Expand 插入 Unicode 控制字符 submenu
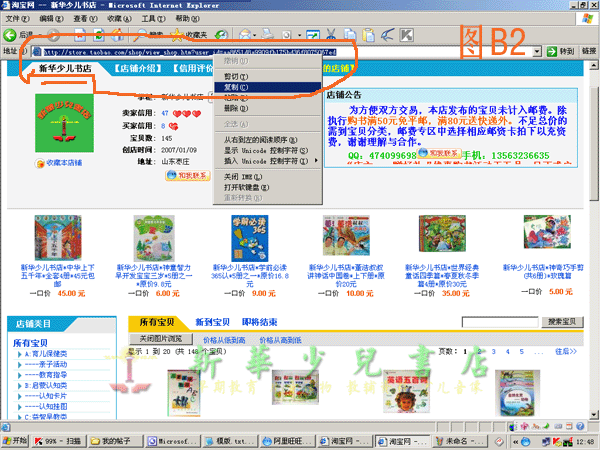This screenshot has height=450, width=600. coord(267,161)
